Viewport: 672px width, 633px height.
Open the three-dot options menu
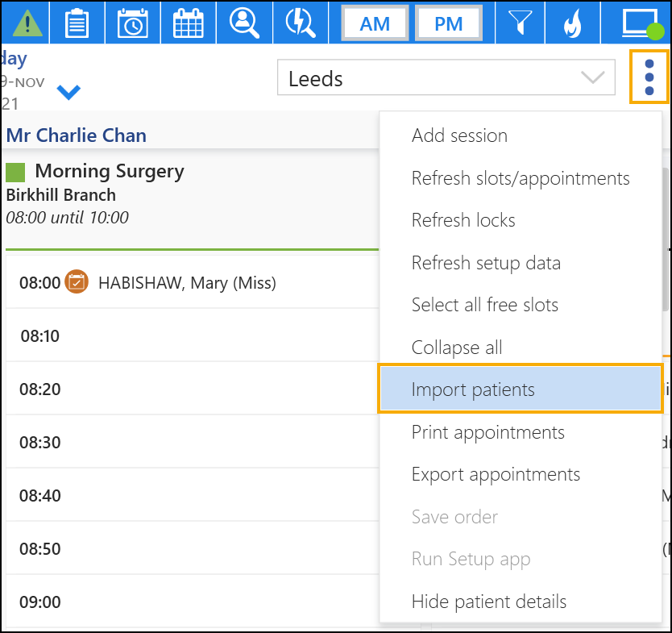[x=649, y=77]
